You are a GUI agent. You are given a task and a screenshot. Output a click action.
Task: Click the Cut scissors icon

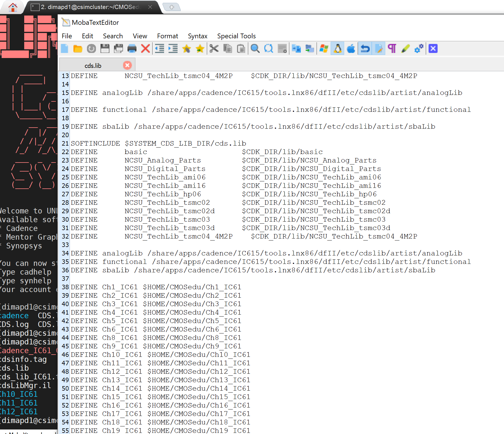(214, 49)
